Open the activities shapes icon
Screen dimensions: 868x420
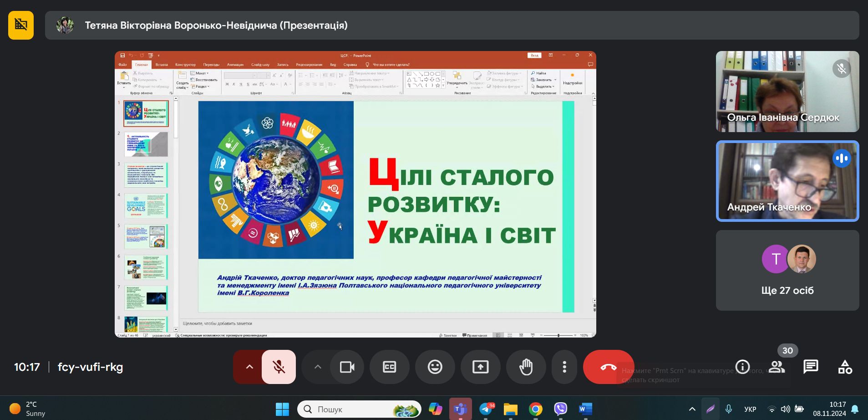tap(845, 367)
